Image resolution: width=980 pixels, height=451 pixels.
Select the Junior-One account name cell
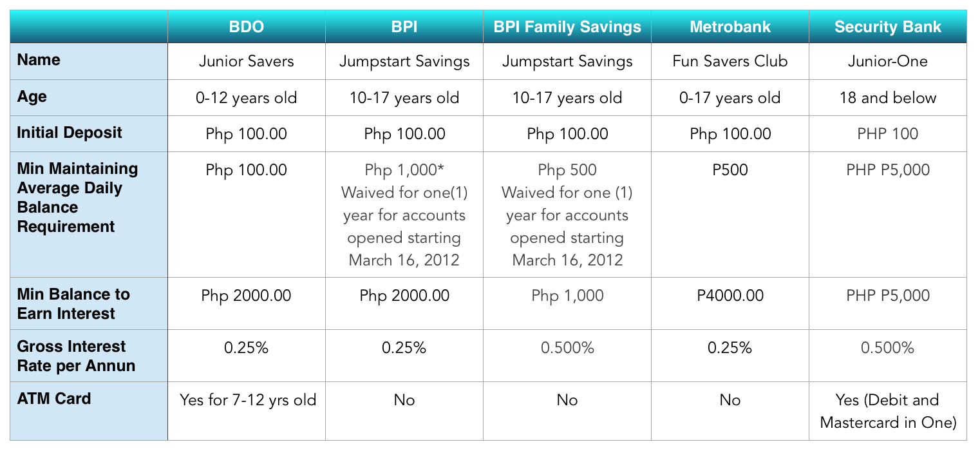pyautogui.click(x=888, y=62)
